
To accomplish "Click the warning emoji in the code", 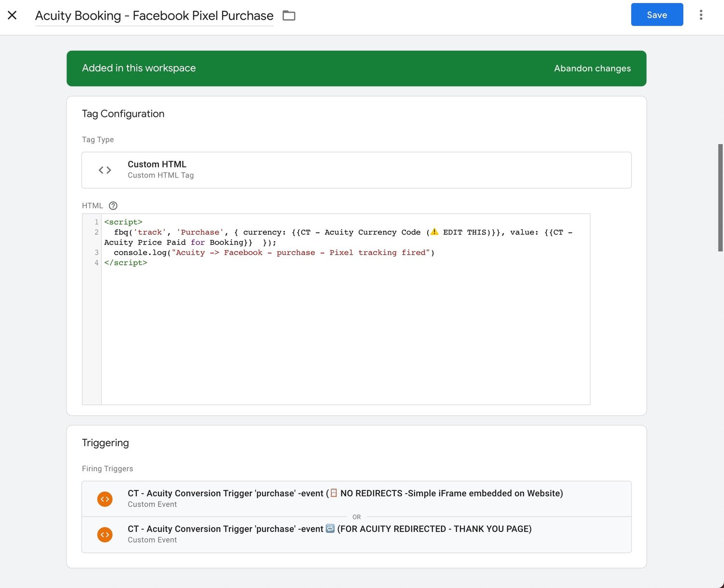I will coord(434,232).
